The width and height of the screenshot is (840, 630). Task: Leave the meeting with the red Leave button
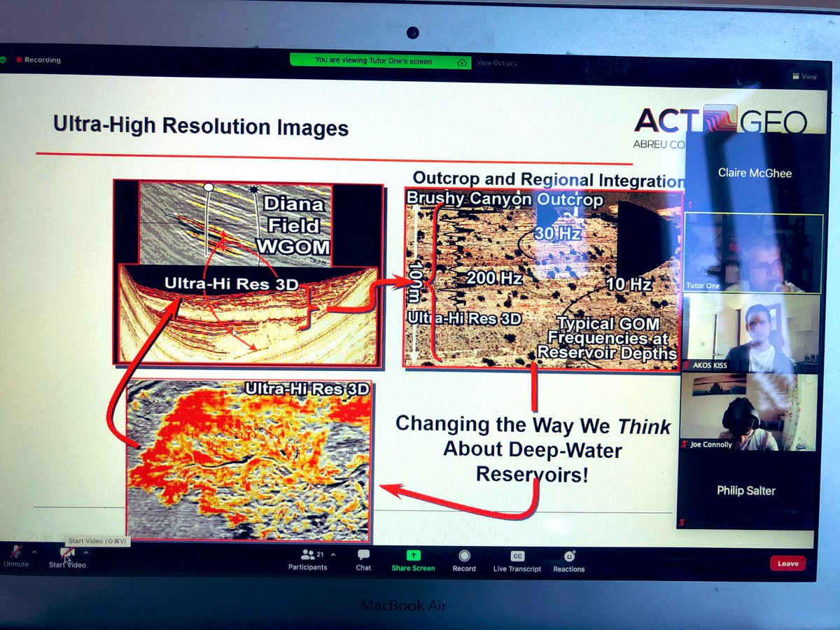tap(787, 563)
